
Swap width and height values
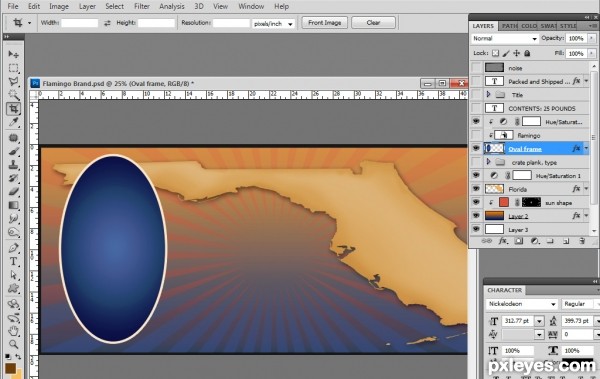[107, 23]
